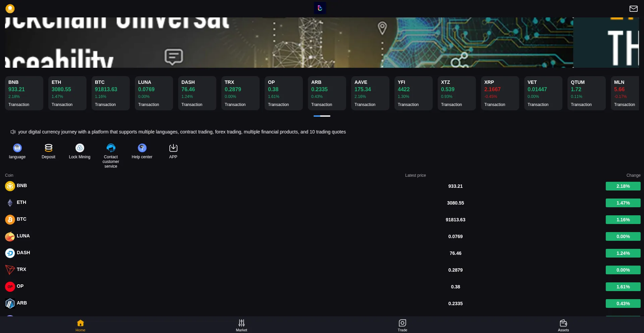The width and height of the screenshot is (644, 333).
Task: Open the Lock Mining icon
Action: [x=79, y=148]
